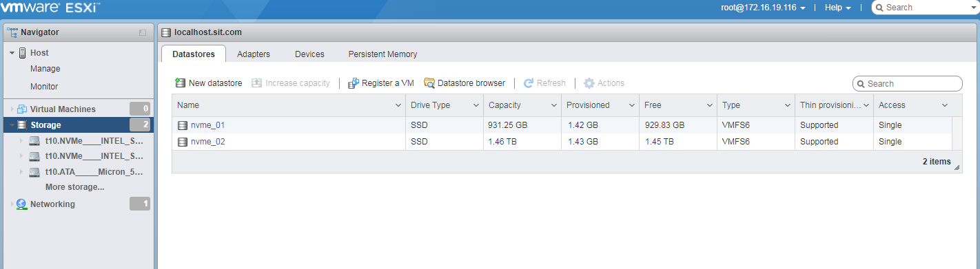
Task: Collapse the Host tree node
Action: tap(12, 53)
